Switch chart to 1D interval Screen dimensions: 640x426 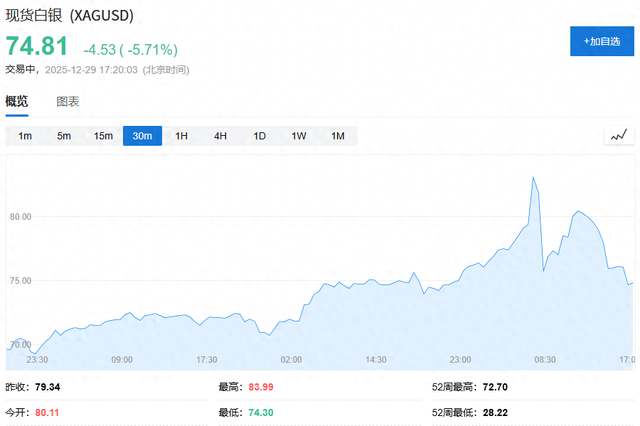pos(259,136)
